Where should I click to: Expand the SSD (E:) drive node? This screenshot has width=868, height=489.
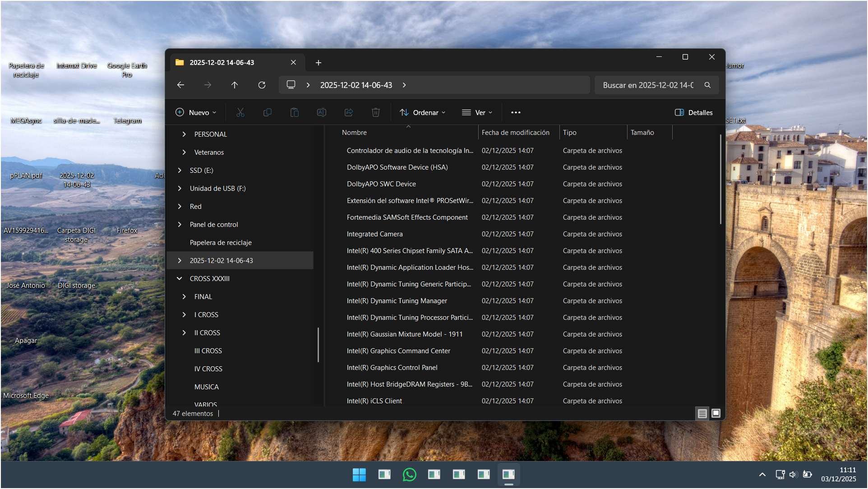180,171
